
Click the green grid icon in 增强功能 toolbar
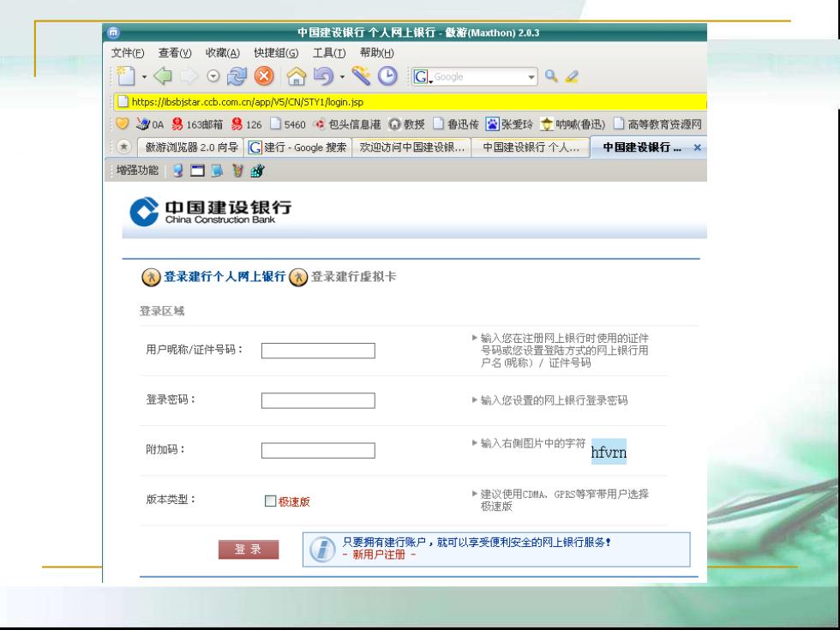tap(257, 171)
